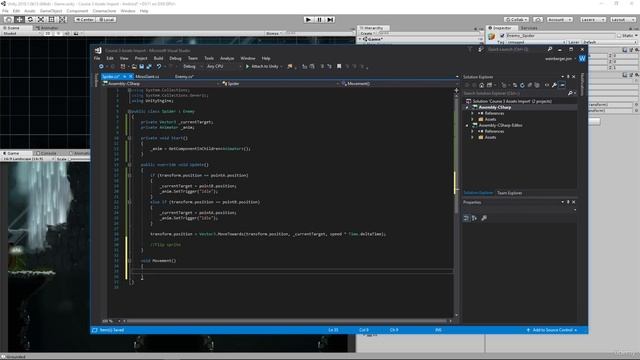This screenshot has height=360, width=640.
Task: Click Categorized icon in Properties panel
Action: (x=466, y=218)
